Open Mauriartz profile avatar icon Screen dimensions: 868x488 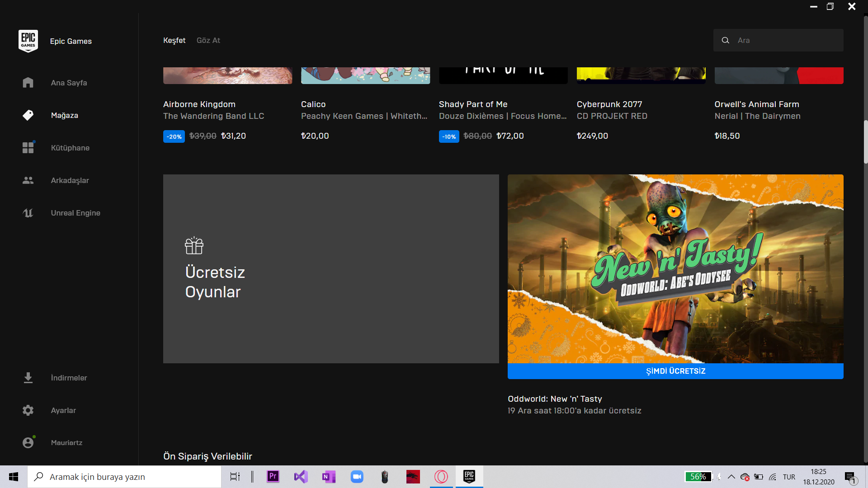point(28,443)
